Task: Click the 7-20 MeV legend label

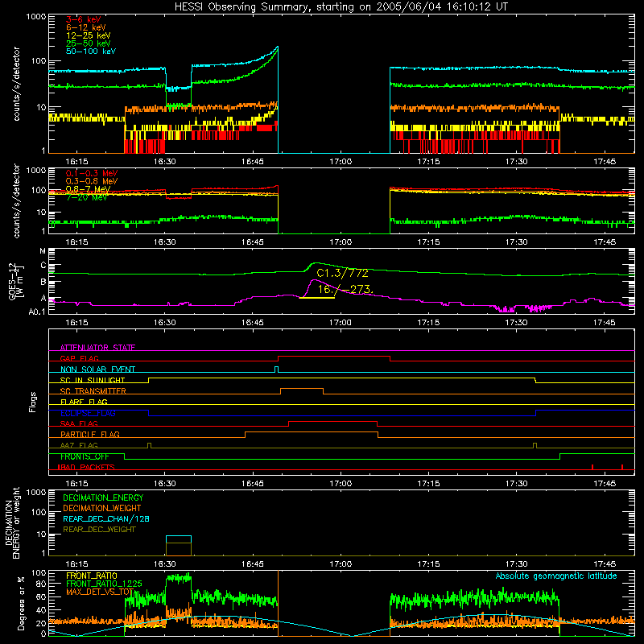Action: (x=86, y=197)
